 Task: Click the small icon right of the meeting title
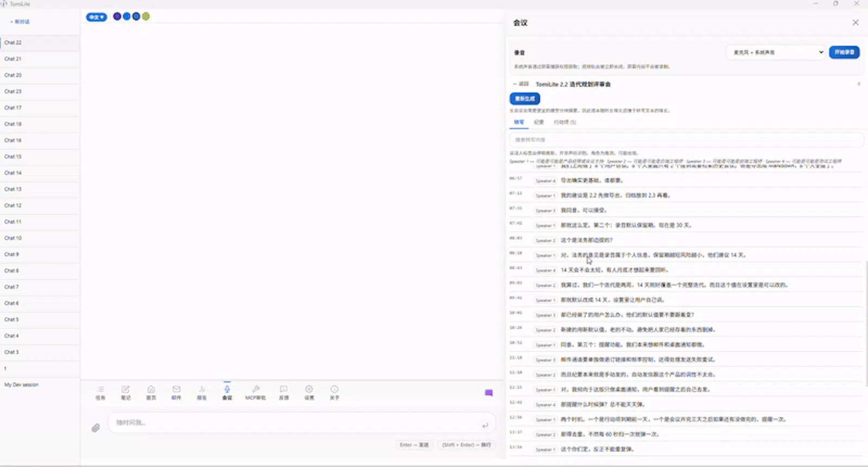point(859,84)
